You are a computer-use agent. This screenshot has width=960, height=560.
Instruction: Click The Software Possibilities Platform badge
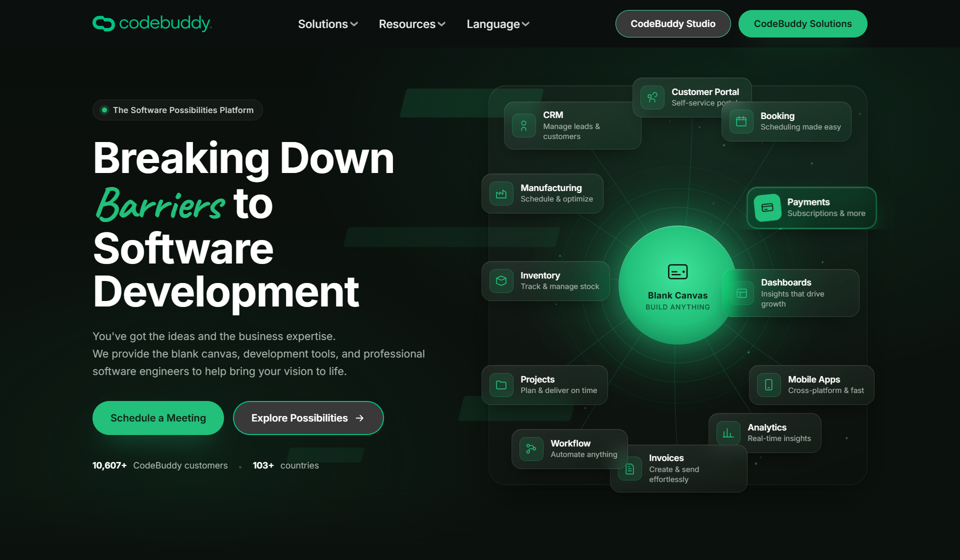[177, 110]
